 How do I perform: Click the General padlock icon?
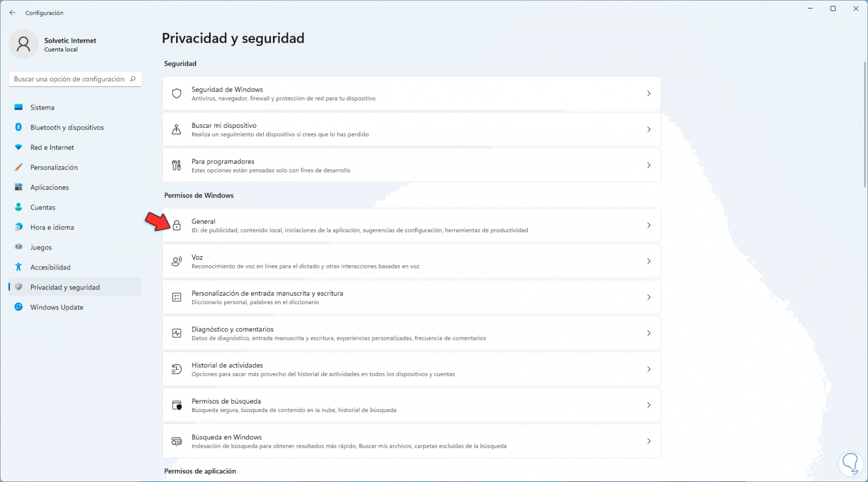pyautogui.click(x=177, y=226)
